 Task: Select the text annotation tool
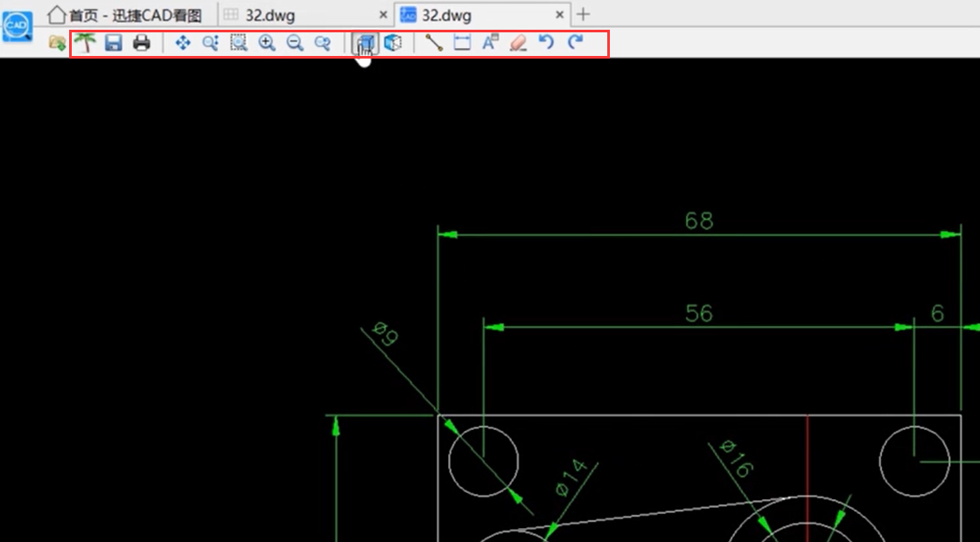click(x=490, y=43)
